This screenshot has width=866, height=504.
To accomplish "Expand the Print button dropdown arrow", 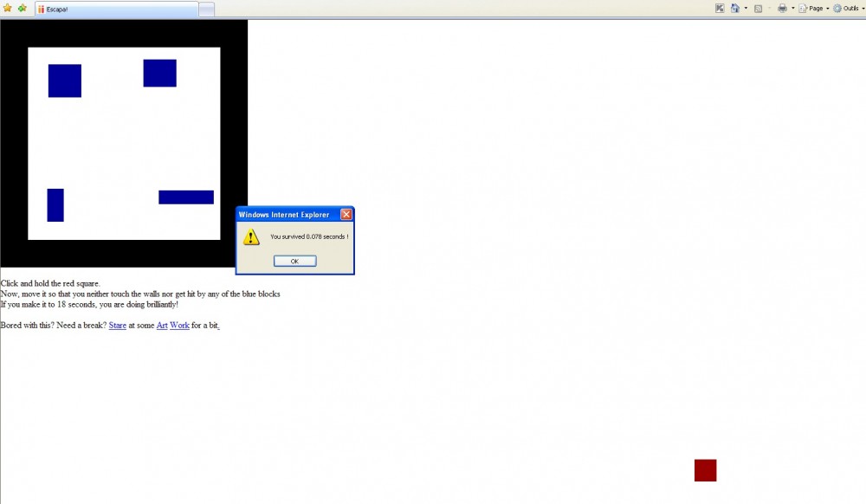I will [x=792, y=9].
